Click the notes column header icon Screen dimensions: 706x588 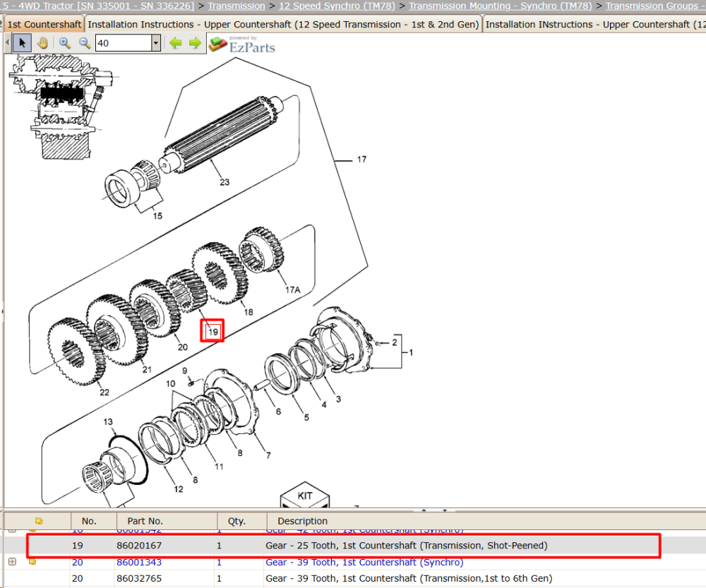[39, 521]
